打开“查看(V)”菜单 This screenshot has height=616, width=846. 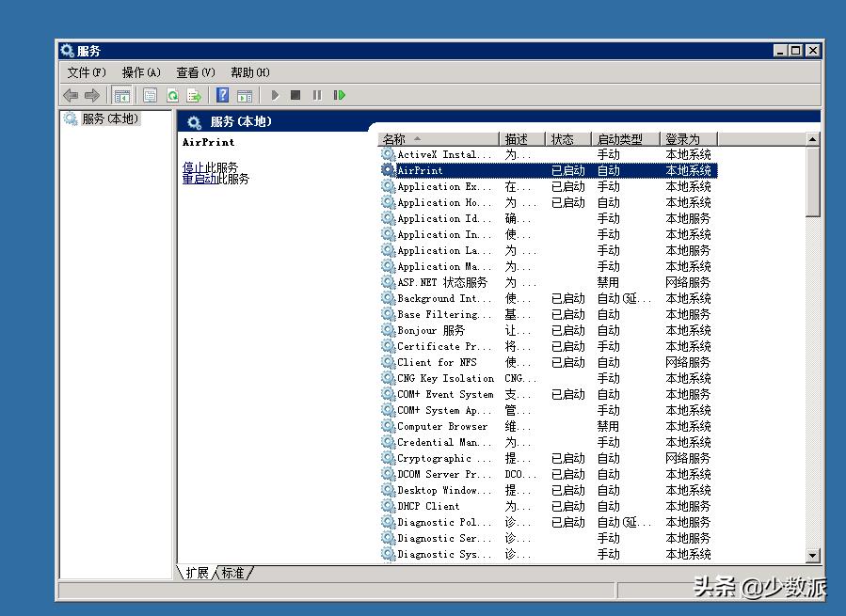pos(194,71)
